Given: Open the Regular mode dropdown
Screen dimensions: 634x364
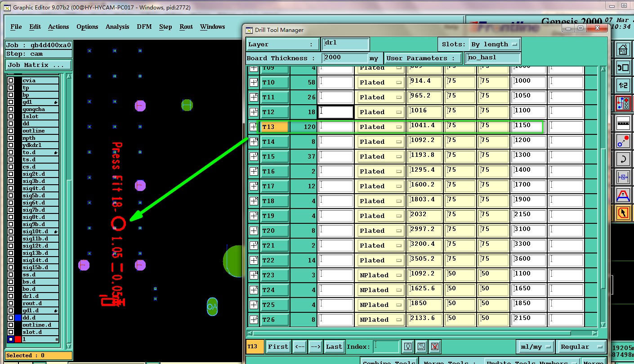Looking at the screenshot, I should coord(580,346).
